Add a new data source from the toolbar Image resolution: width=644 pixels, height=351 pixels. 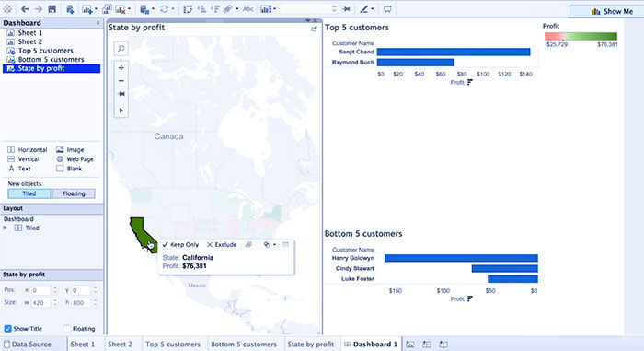point(70,8)
